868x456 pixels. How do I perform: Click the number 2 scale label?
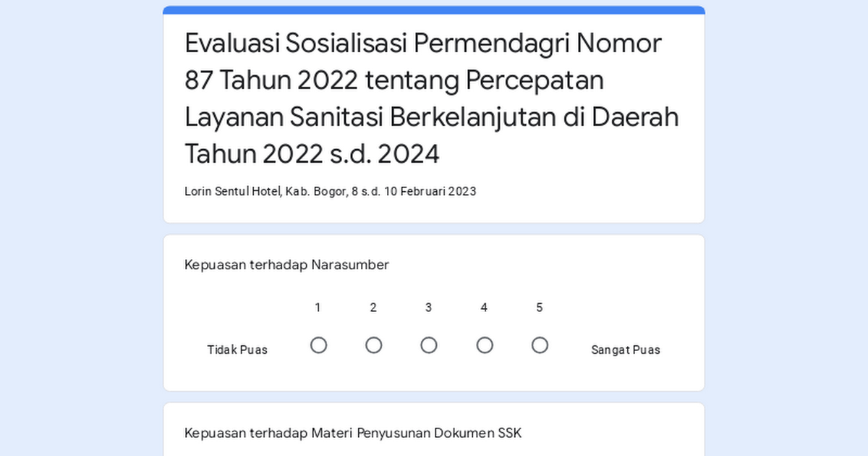tap(373, 308)
